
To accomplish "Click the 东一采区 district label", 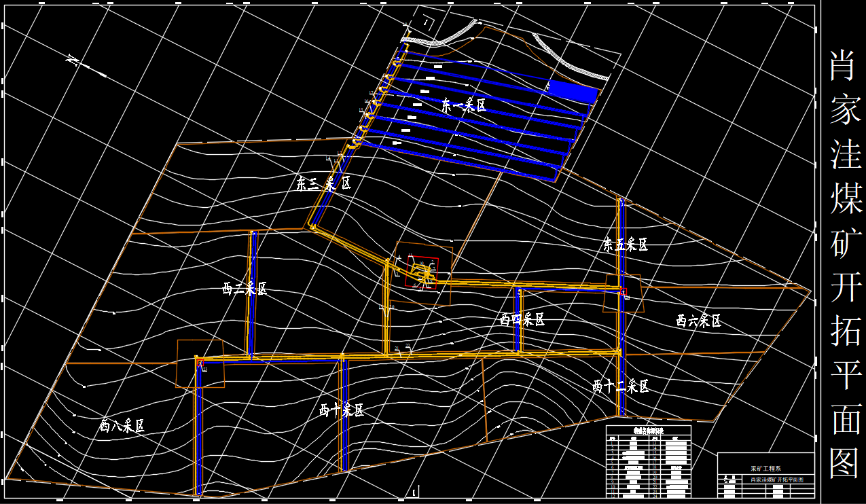I will [464, 105].
